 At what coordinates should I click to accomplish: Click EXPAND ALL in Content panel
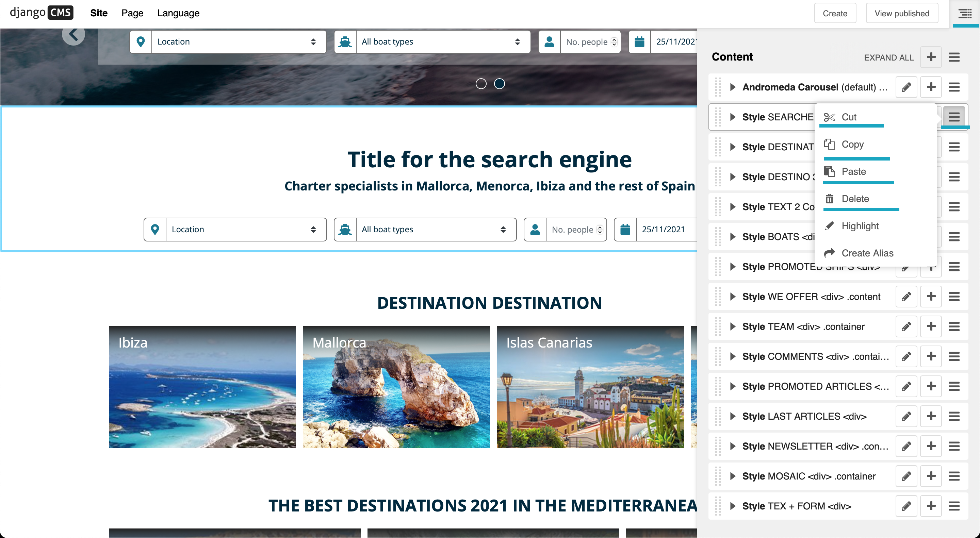point(888,57)
